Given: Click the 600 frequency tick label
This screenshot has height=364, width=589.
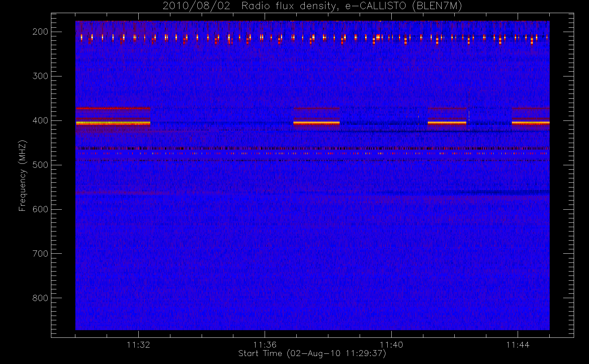Looking at the screenshot, I should [40, 209].
